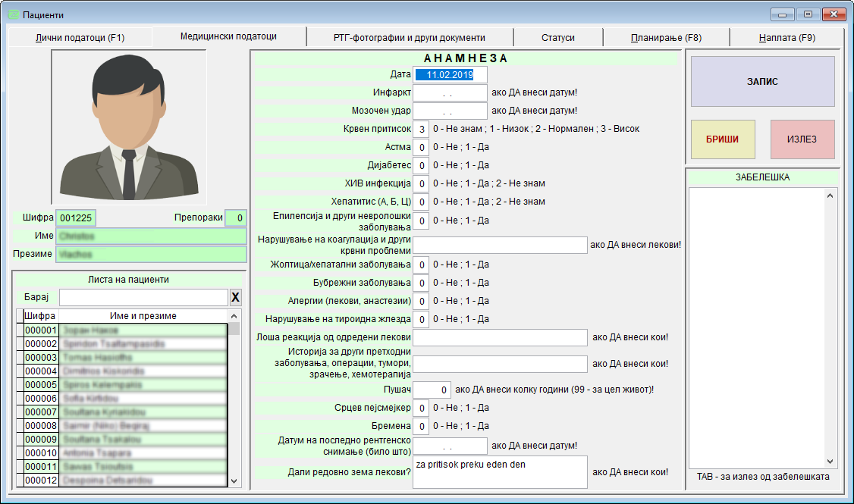Open the Статуси tab

pyautogui.click(x=557, y=37)
